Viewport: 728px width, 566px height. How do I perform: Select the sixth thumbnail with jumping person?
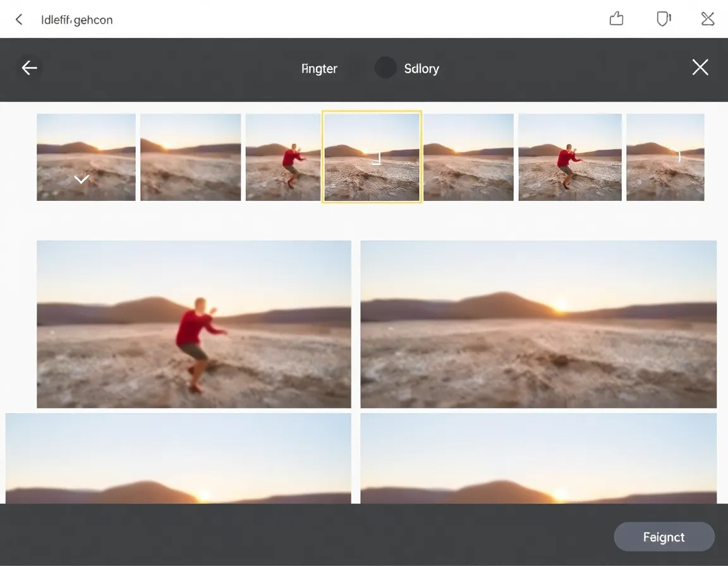(569, 157)
